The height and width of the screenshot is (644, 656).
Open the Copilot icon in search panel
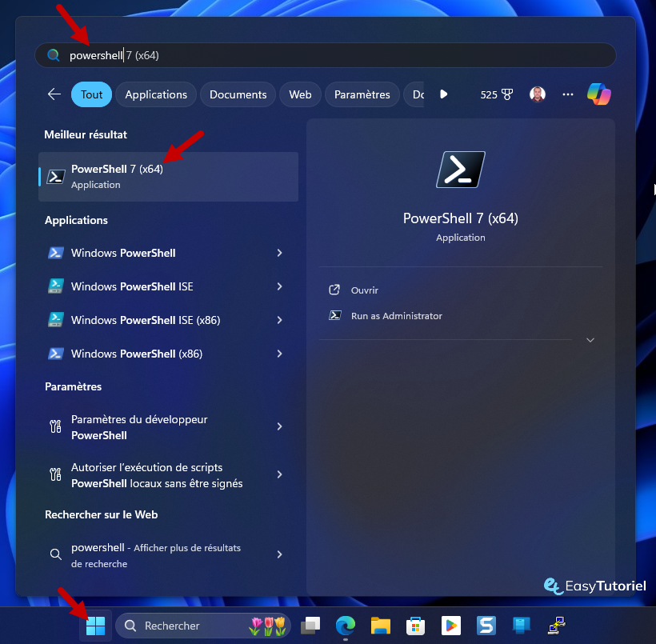598,94
